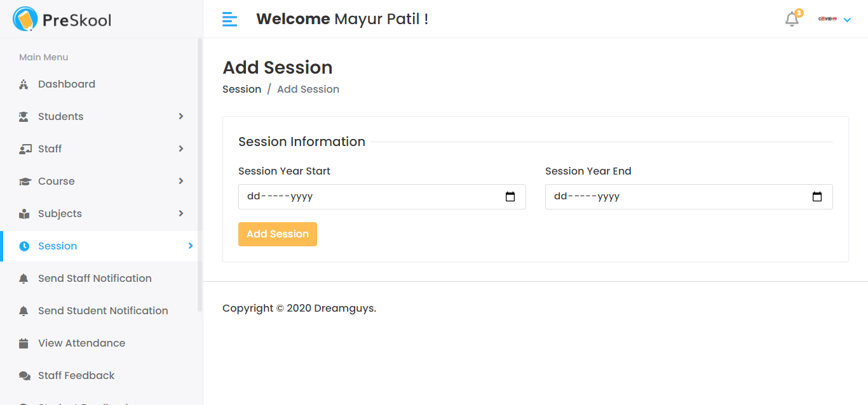Open the Session Year Start date picker
The width and height of the screenshot is (868, 405).
tap(510, 197)
